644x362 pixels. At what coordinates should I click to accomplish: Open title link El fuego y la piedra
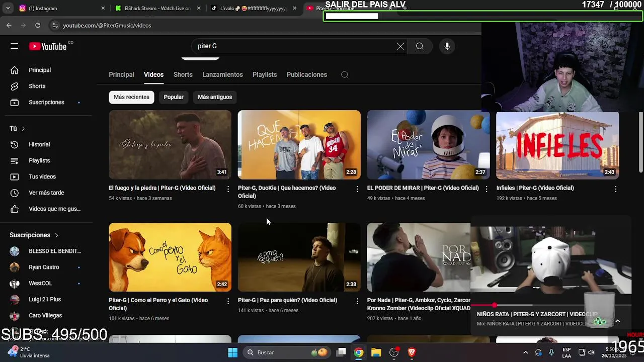click(162, 188)
